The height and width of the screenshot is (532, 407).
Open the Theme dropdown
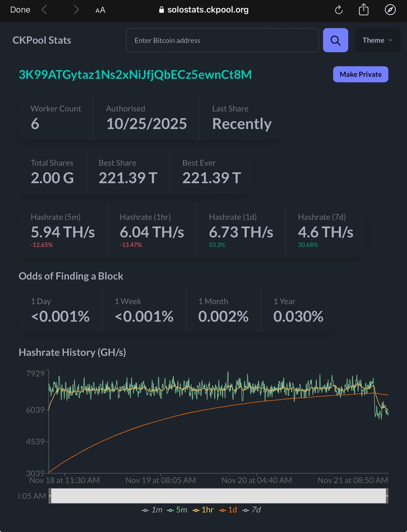click(x=377, y=40)
